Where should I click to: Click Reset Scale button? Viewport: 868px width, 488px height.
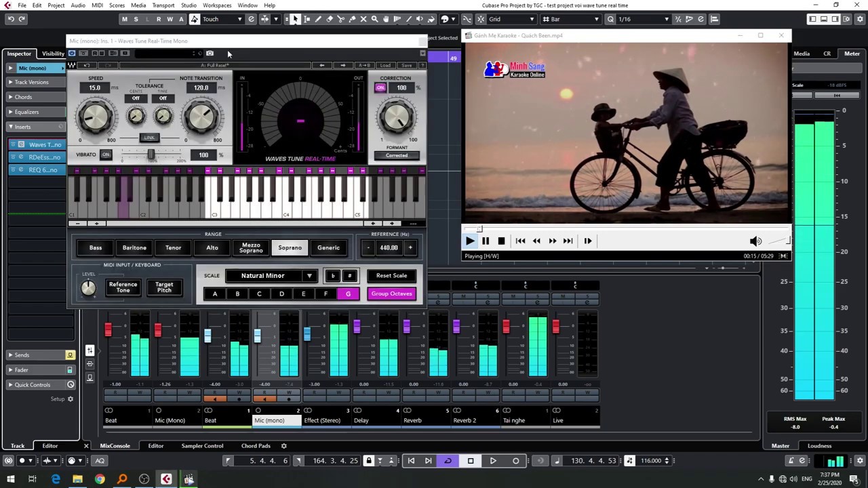click(x=391, y=276)
